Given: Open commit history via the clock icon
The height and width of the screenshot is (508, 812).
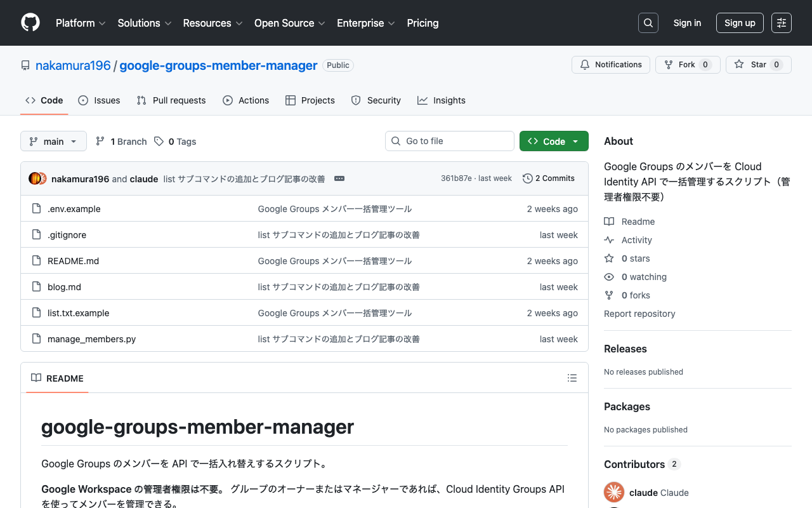Looking at the screenshot, I should click(527, 178).
